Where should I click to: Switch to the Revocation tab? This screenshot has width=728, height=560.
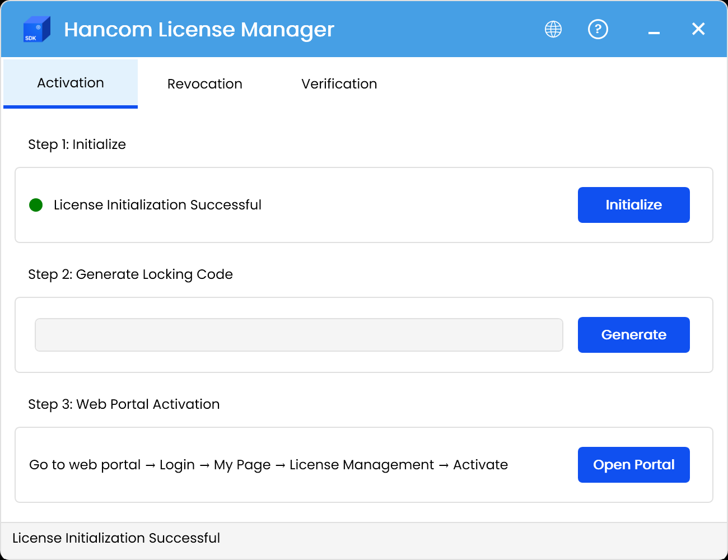click(x=204, y=83)
